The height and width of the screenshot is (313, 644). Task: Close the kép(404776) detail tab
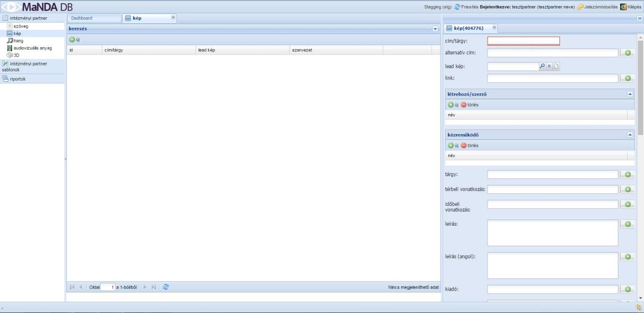point(495,28)
